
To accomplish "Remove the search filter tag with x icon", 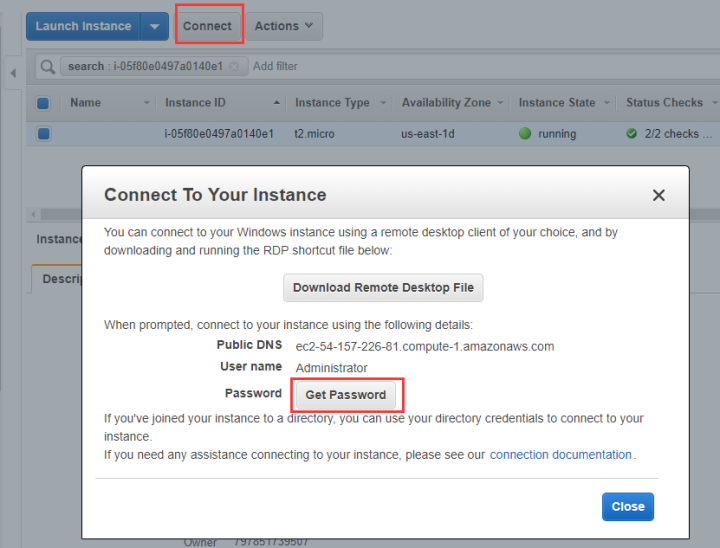I will coord(234,67).
